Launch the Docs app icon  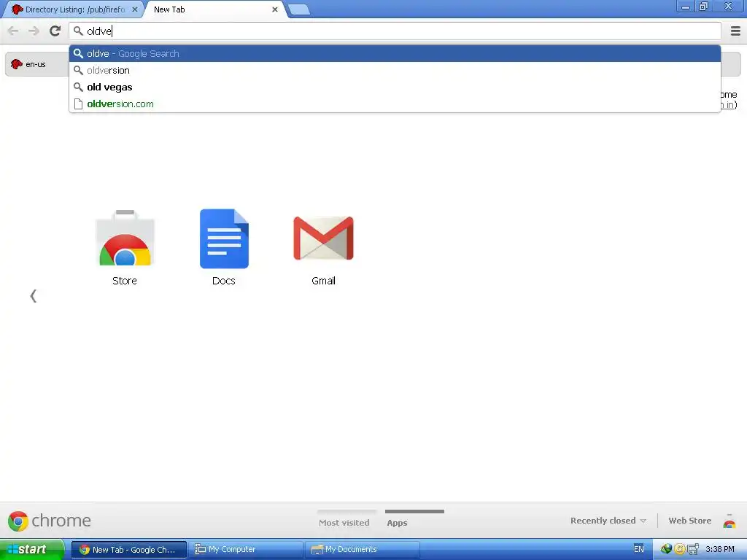[x=224, y=238]
